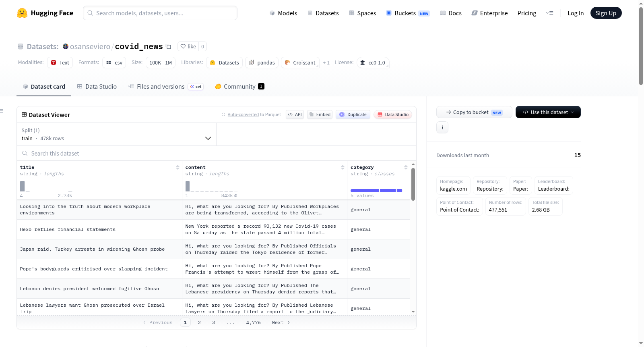Click the category class distribution bar
This screenshot has height=347, width=644.
(376, 191)
